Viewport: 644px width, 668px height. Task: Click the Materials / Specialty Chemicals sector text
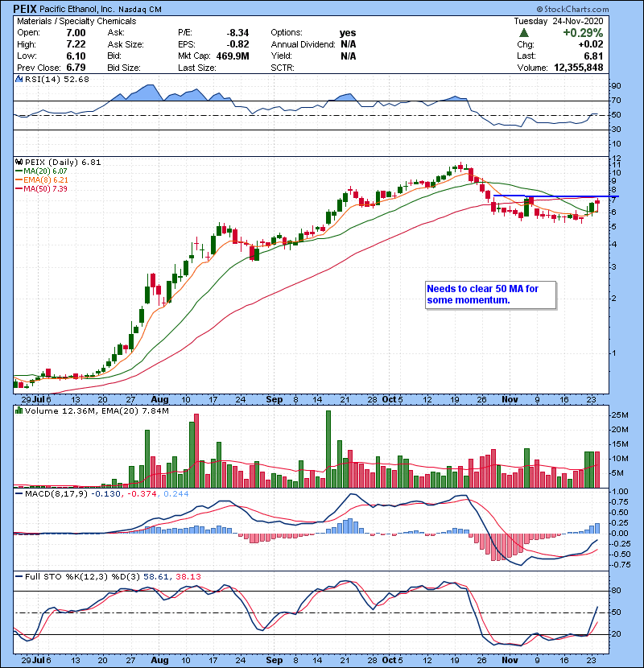[x=76, y=21]
